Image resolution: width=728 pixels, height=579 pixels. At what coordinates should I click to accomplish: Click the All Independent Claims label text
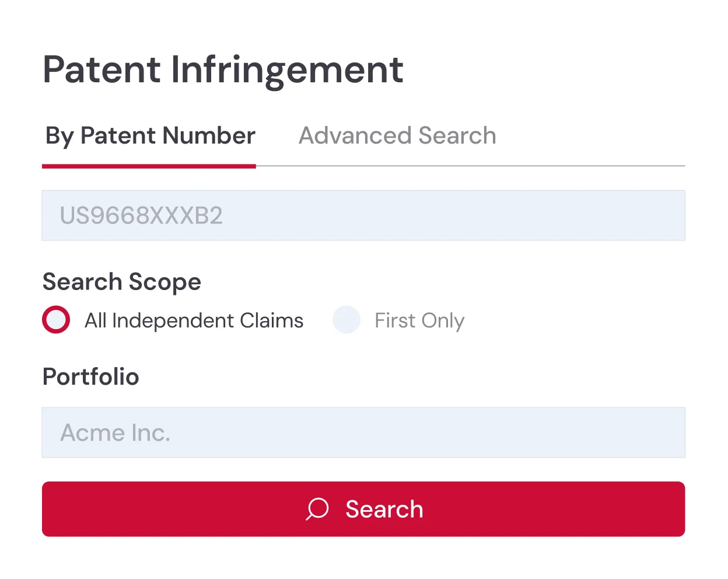[194, 320]
